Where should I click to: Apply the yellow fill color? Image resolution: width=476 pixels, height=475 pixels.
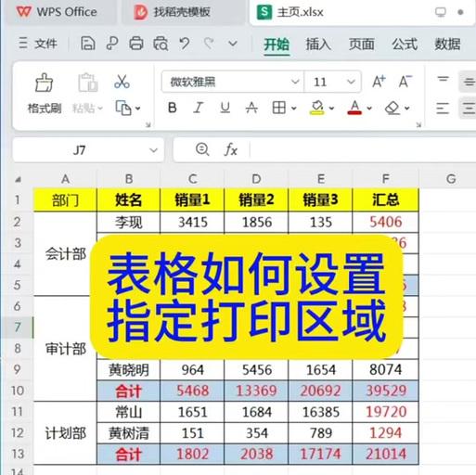[x=317, y=108]
